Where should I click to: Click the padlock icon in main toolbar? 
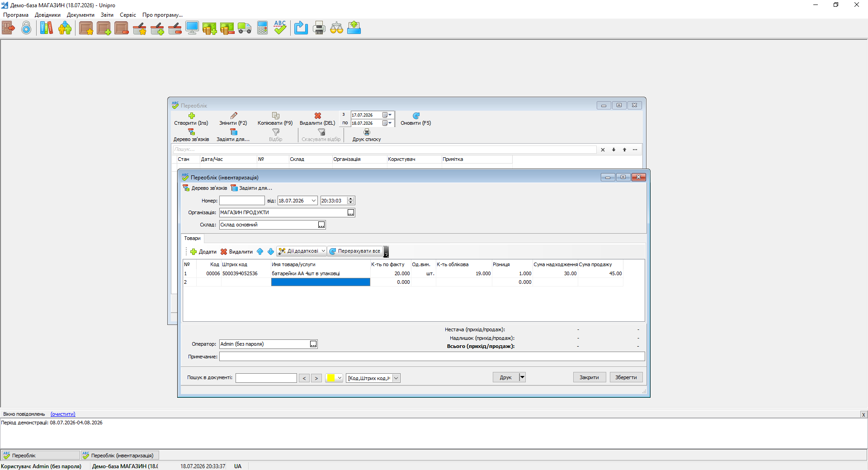click(27, 28)
